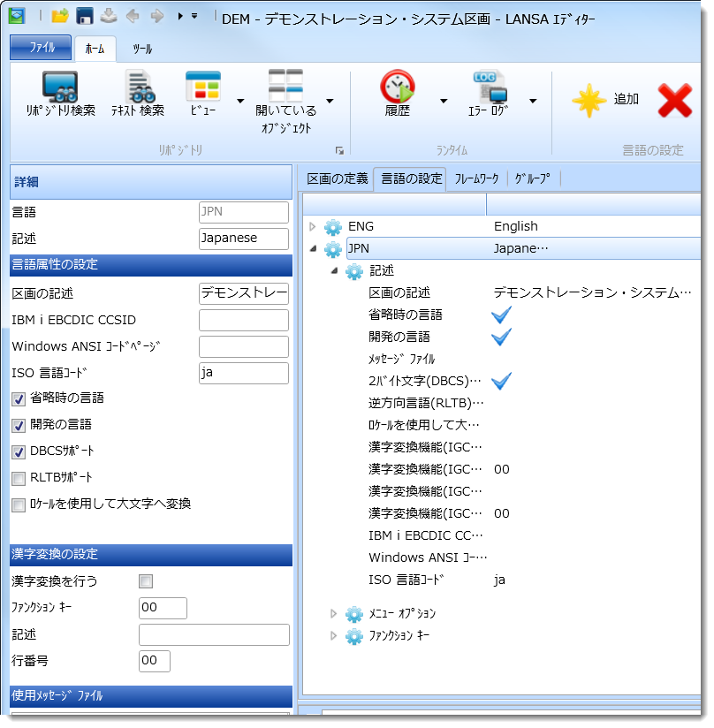Open the エラーログ (error log) icon
Viewport: 714px width, 728px height.
pyautogui.click(x=488, y=94)
